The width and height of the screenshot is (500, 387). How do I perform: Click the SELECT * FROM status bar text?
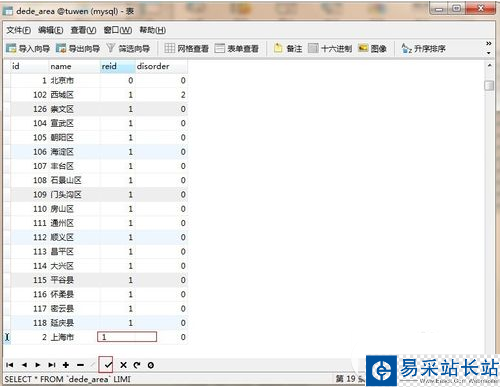coord(68,379)
